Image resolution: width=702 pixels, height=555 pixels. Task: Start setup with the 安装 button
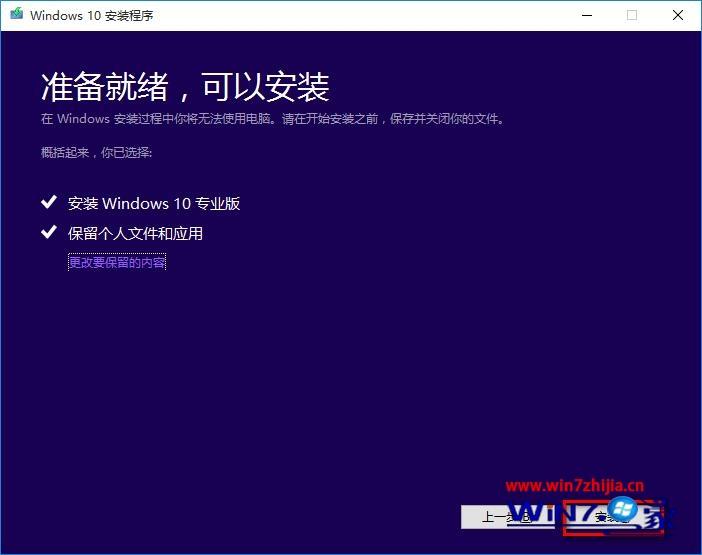(x=612, y=517)
